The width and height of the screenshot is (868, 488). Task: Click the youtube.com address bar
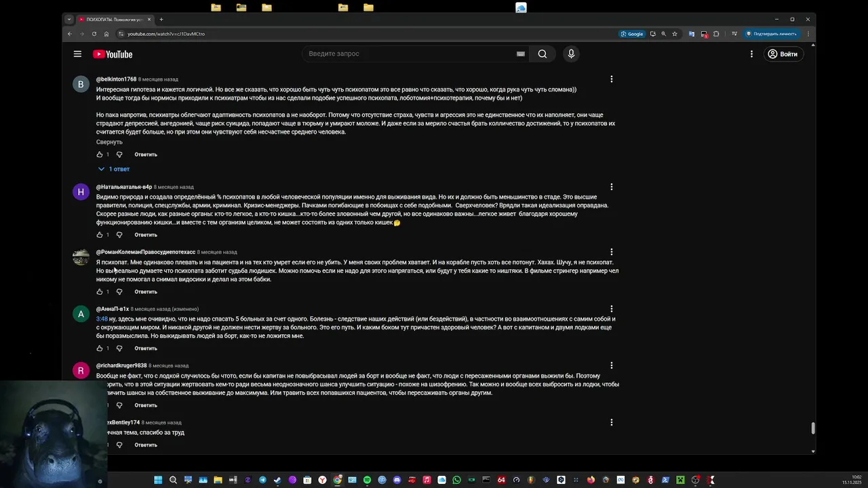point(366,34)
